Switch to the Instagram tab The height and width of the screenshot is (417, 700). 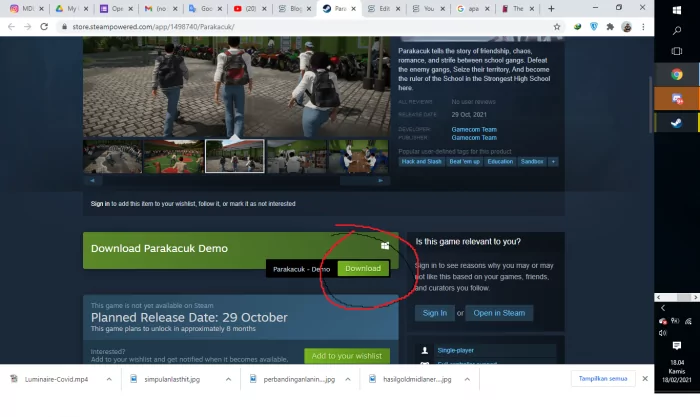(27, 8)
